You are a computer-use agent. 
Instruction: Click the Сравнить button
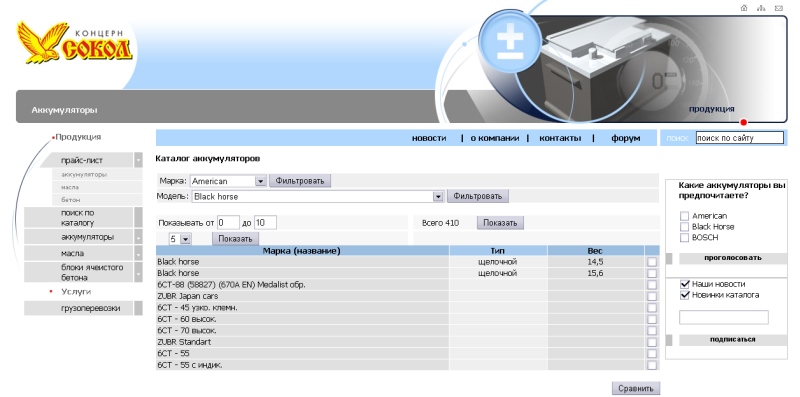[636, 388]
